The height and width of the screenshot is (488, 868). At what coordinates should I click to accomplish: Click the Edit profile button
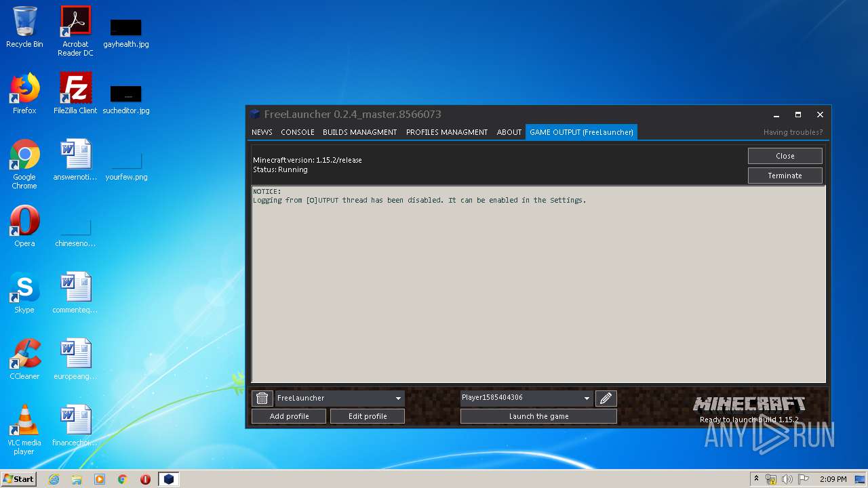[x=368, y=416]
